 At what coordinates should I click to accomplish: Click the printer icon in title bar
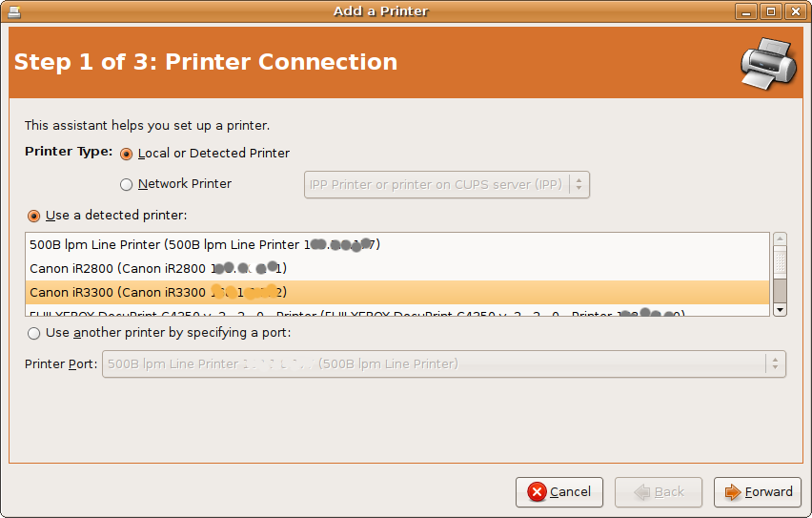14,11
